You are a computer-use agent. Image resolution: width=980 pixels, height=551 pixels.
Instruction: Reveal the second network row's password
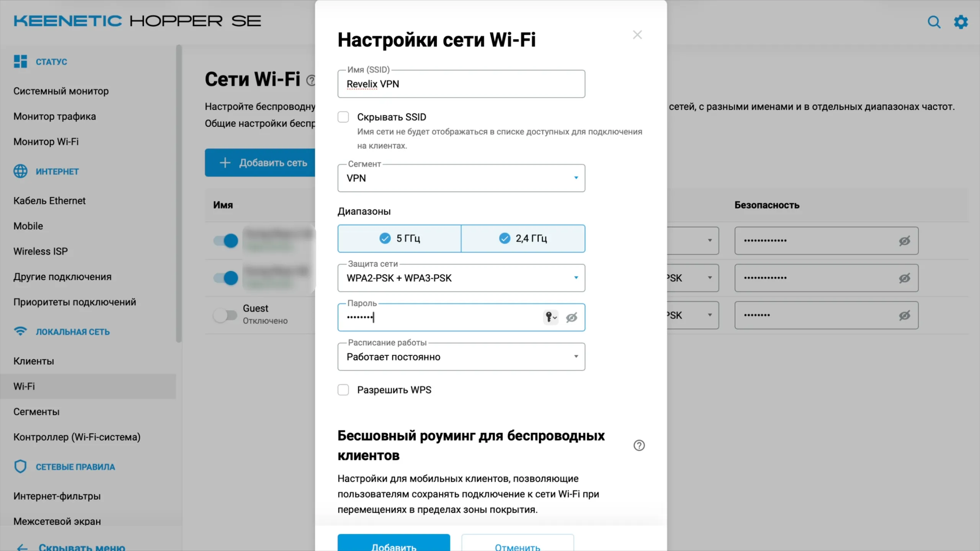tap(905, 278)
